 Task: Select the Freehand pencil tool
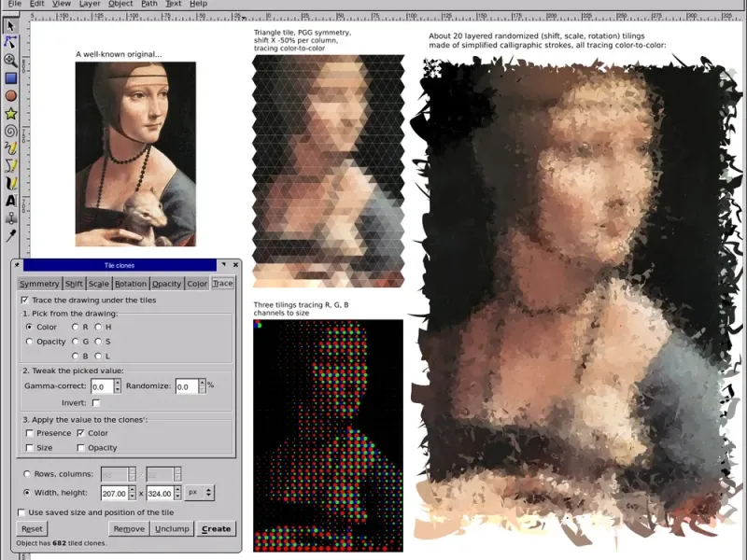point(10,148)
